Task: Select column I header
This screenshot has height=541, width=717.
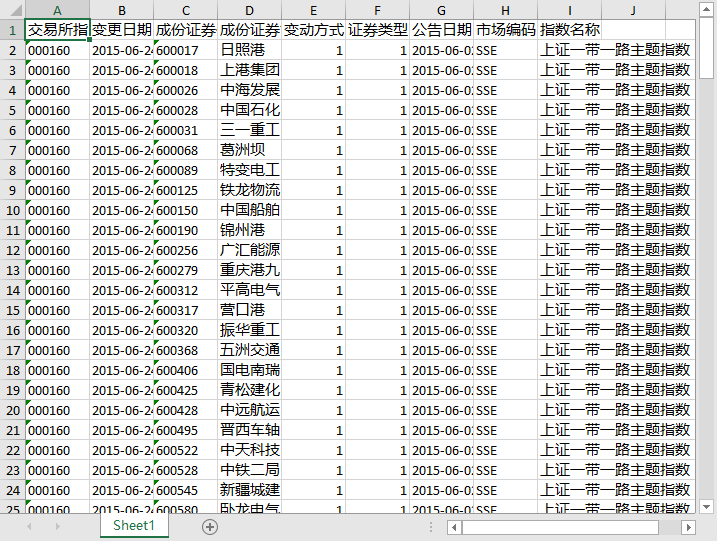Action: 570,10
